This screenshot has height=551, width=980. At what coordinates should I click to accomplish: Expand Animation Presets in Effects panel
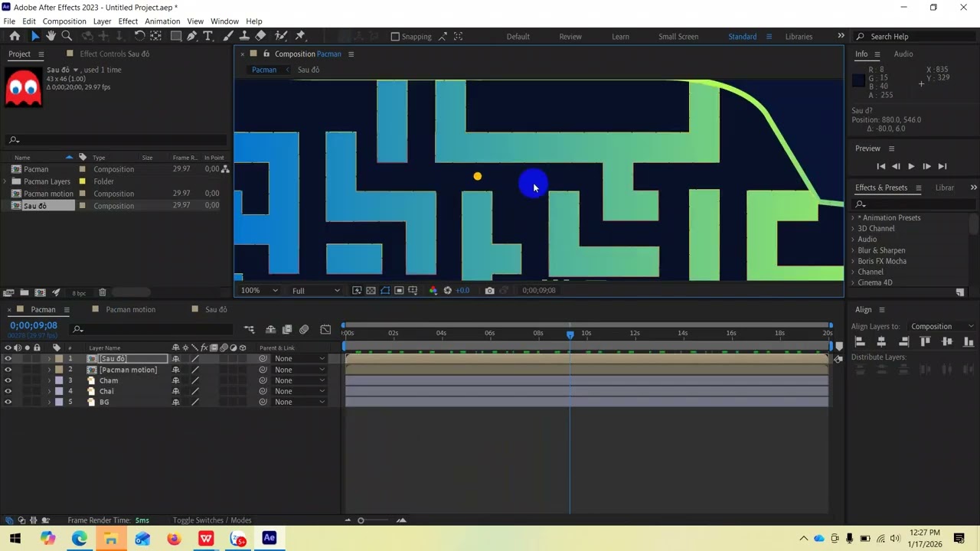pos(853,218)
